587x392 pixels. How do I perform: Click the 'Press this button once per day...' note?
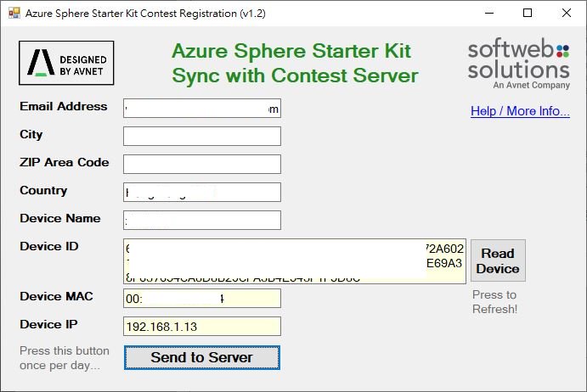(x=65, y=358)
